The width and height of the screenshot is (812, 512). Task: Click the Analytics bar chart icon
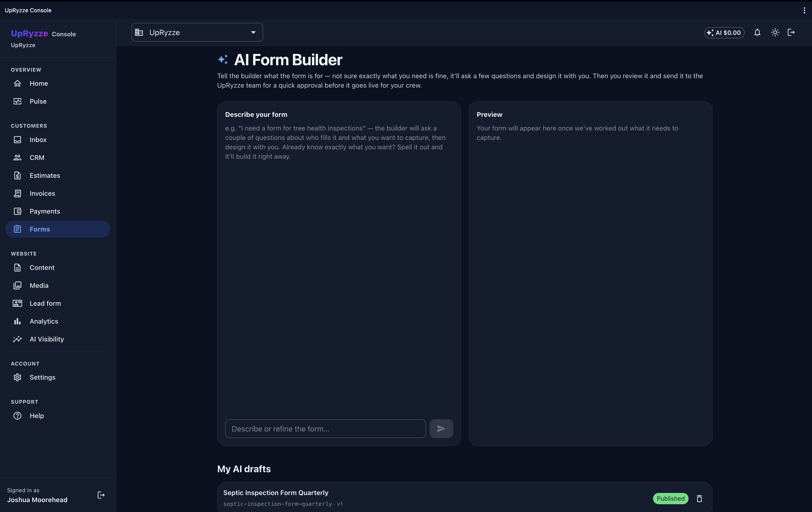click(x=17, y=321)
